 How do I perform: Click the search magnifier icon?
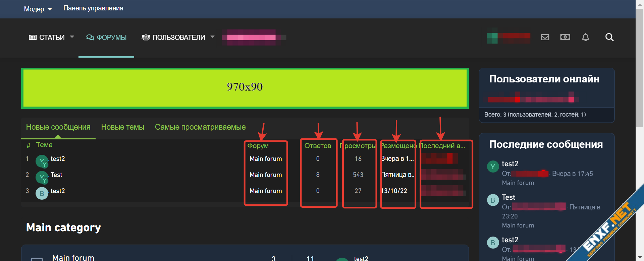click(x=609, y=37)
